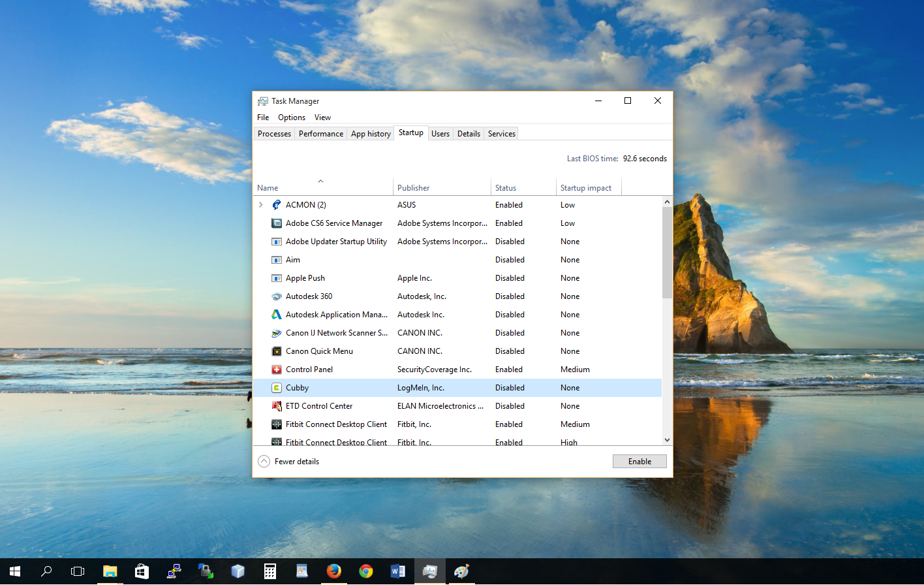Collapse to Fewer details view

pyautogui.click(x=288, y=461)
